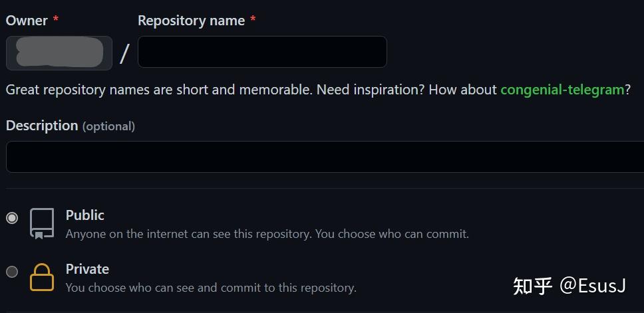Screen dimensions: 644x313
Task: Click the slash separator after owner
Action: click(124, 53)
